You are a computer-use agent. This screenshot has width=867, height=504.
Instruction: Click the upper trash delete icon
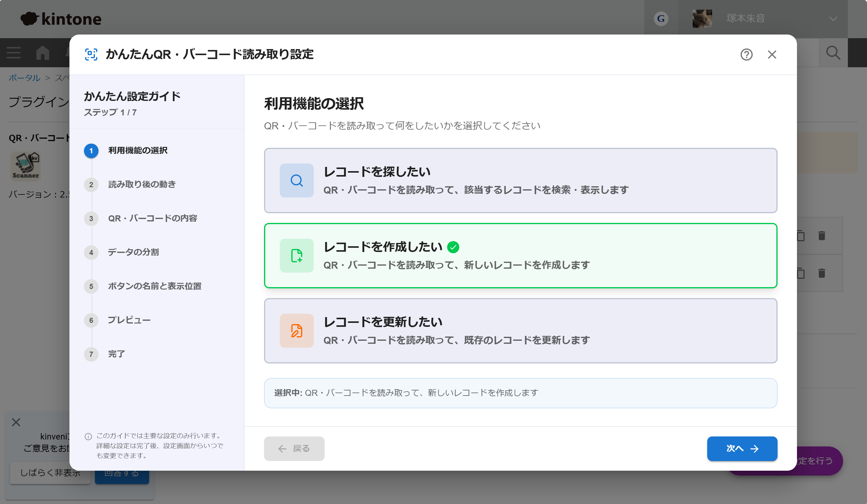[x=822, y=236]
